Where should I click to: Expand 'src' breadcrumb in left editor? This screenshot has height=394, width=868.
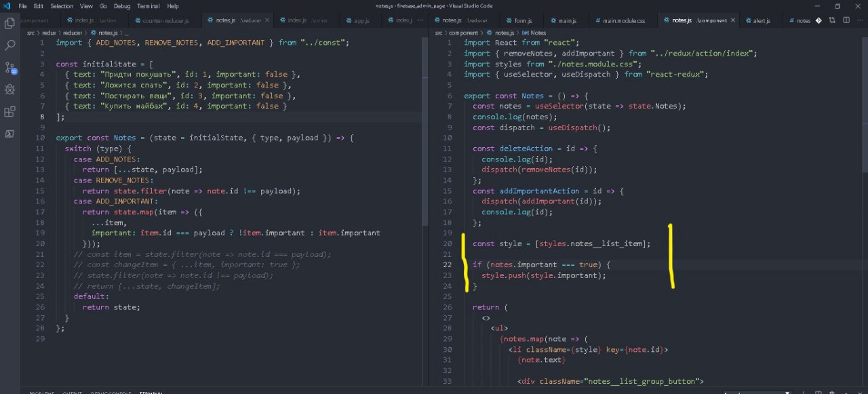tap(31, 33)
